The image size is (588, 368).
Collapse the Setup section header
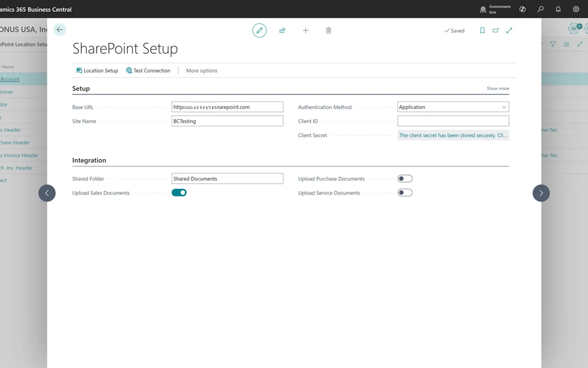[x=81, y=88]
